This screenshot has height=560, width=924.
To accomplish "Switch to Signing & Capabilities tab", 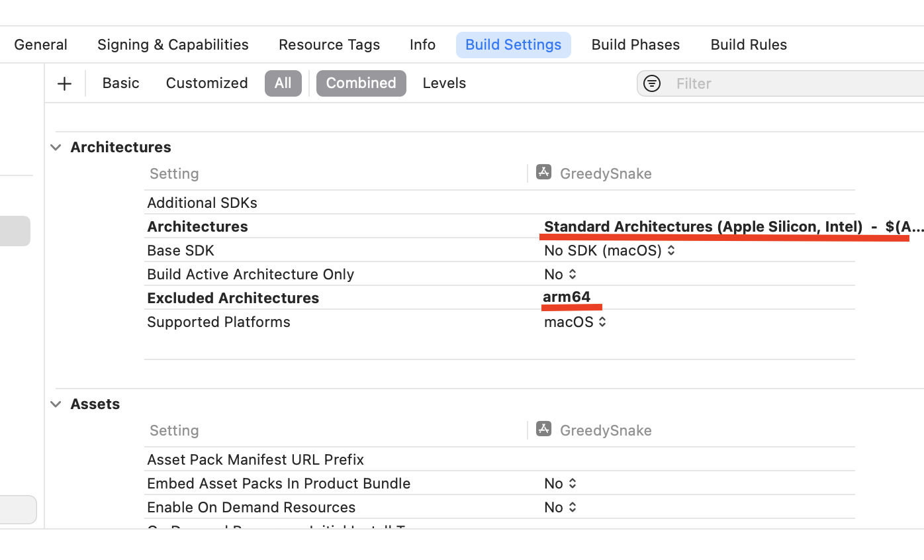I will pyautogui.click(x=173, y=44).
